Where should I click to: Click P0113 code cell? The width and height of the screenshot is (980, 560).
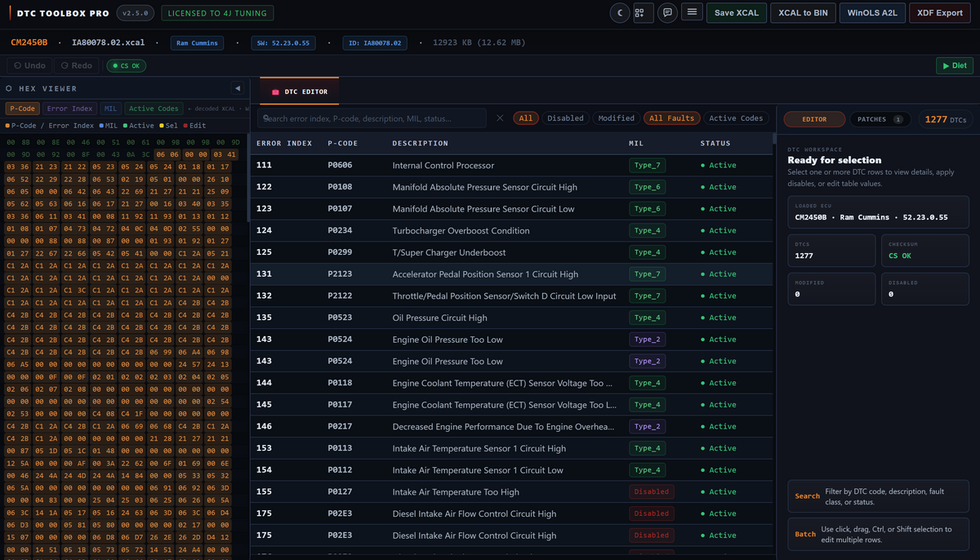click(x=340, y=448)
